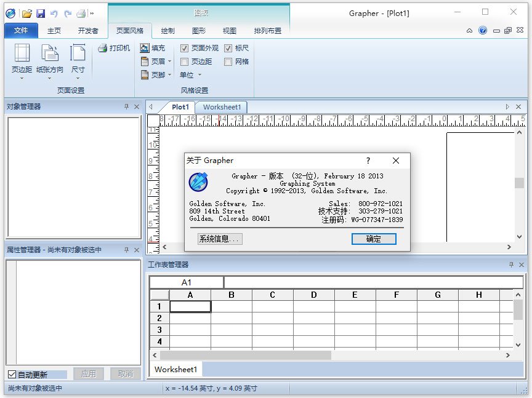Open the 单位 units dropdown
The image size is (532, 398).
point(190,75)
